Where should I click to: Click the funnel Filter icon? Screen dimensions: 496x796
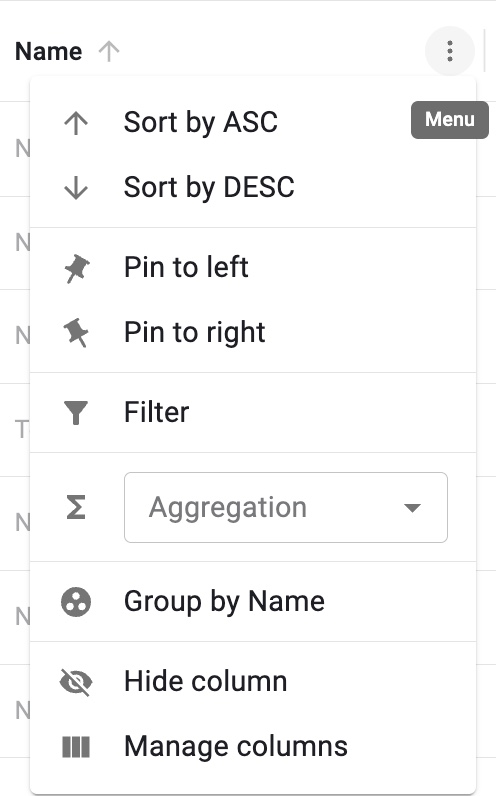(76, 412)
